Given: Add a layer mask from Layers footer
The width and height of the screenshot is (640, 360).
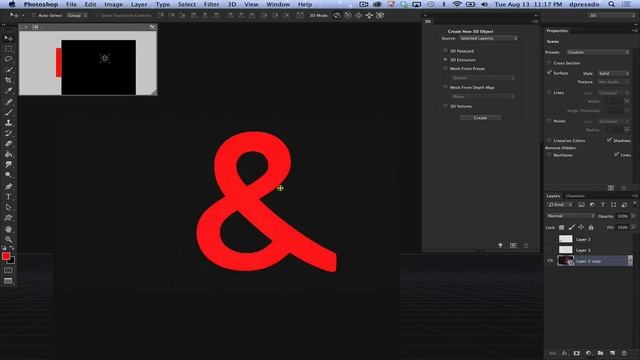Looking at the screenshot, I should pyautogui.click(x=576, y=353).
